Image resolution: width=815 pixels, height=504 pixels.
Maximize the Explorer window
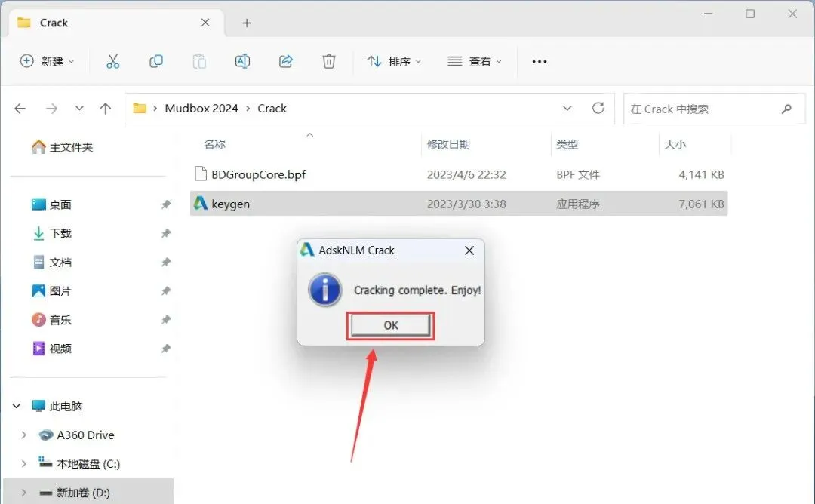pyautogui.click(x=750, y=14)
